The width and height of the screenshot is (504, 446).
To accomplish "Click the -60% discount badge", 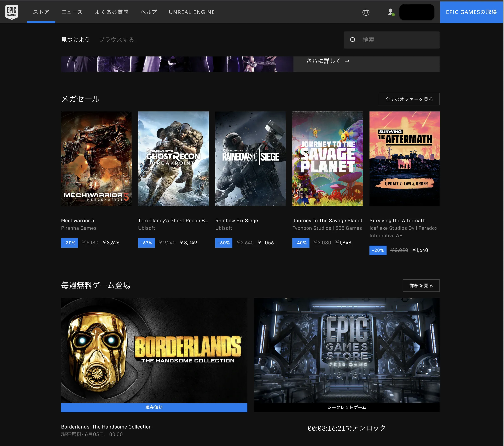I will pyautogui.click(x=224, y=243).
